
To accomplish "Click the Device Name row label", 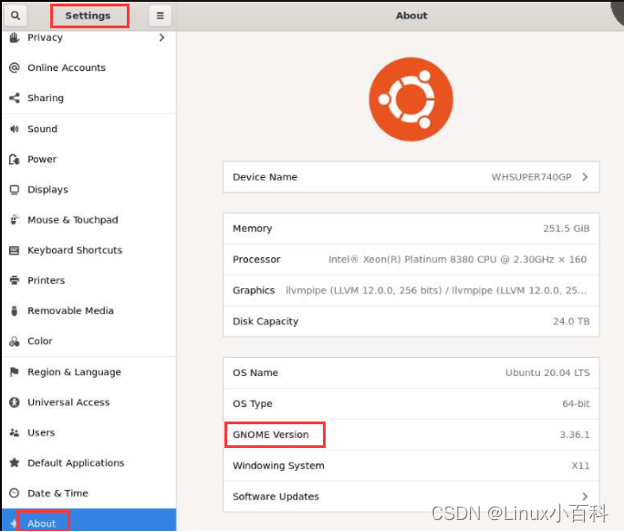I will pyautogui.click(x=265, y=177).
